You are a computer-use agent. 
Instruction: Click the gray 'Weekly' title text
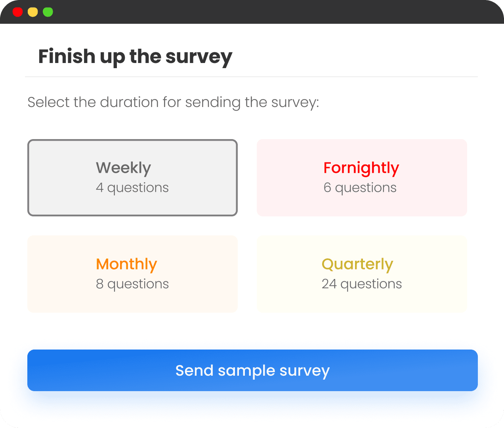(x=123, y=168)
